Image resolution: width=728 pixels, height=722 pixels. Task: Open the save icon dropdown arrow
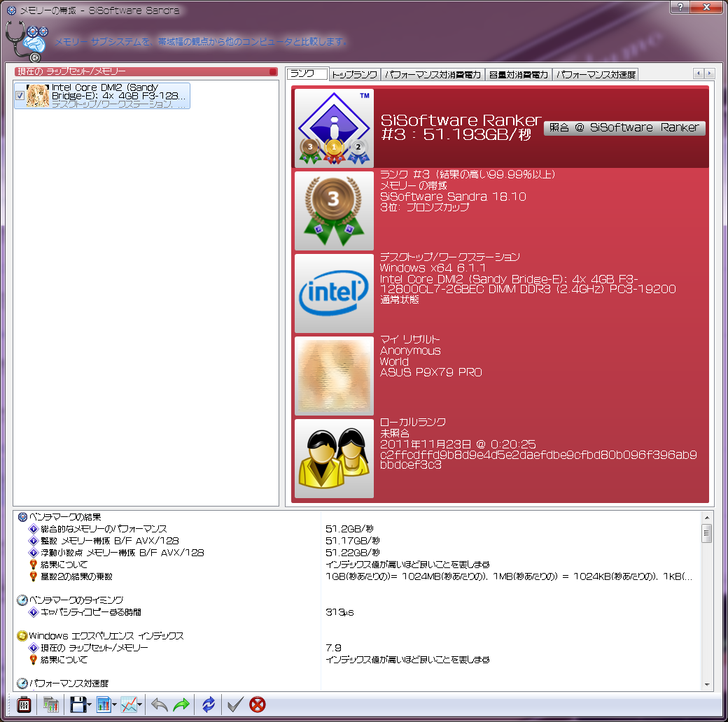(89, 705)
